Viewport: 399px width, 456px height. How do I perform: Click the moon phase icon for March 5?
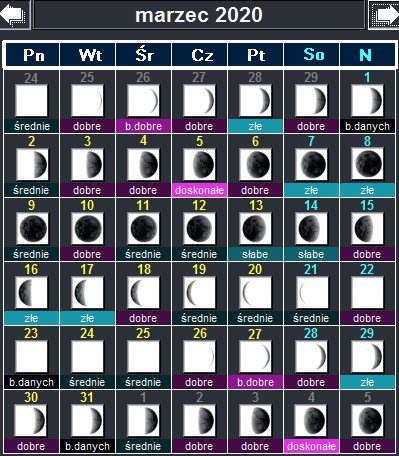click(199, 164)
